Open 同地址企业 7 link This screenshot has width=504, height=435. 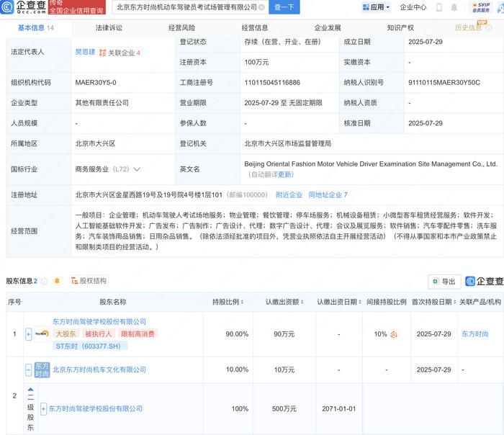click(x=328, y=195)
